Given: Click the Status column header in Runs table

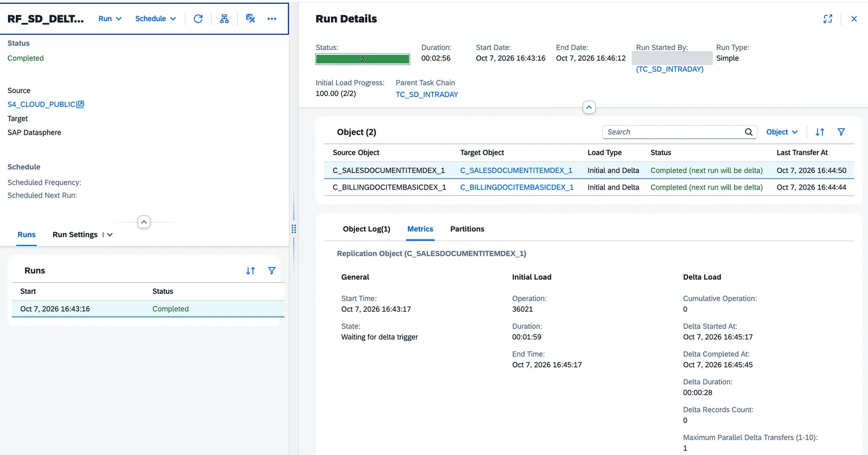Looking at the screenshot, I should pos(163,292).
